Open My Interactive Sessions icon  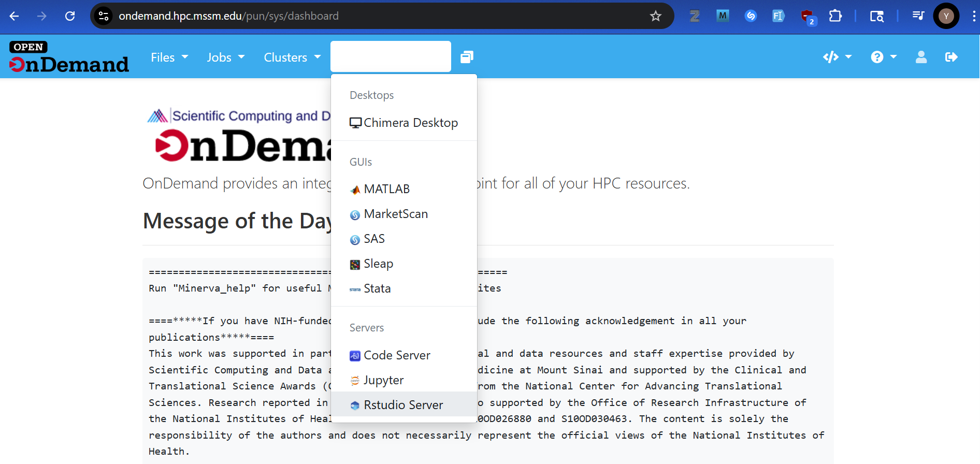tap(467, 57)
